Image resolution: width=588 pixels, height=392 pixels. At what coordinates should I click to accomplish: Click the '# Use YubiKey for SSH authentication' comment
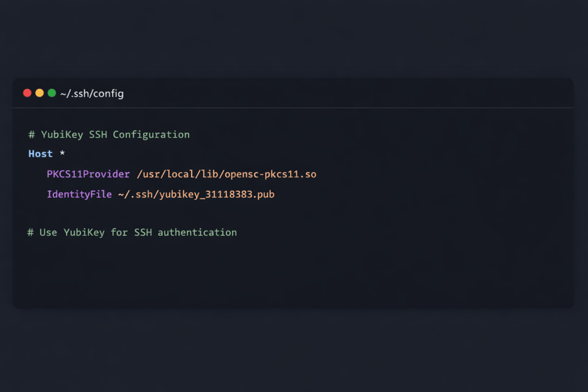click(132, 232)
